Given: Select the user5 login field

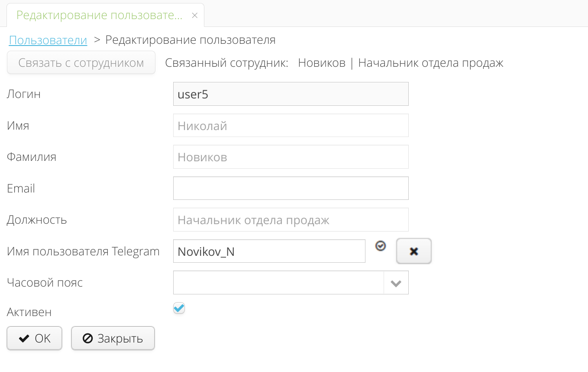Looking at the screenshot, I should click(x=291, y=94).
